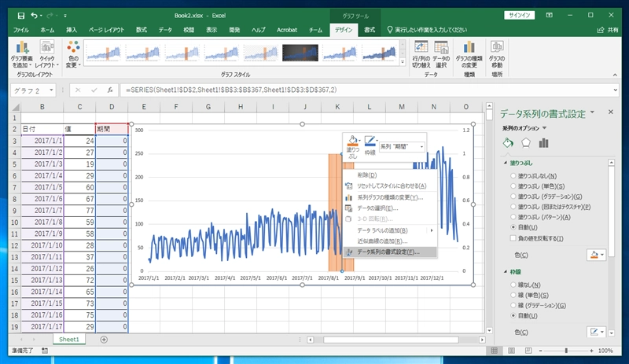Screen dimensions: 629x364
Task: Click the zoom slider handle
Action: (x=566, y=351)
